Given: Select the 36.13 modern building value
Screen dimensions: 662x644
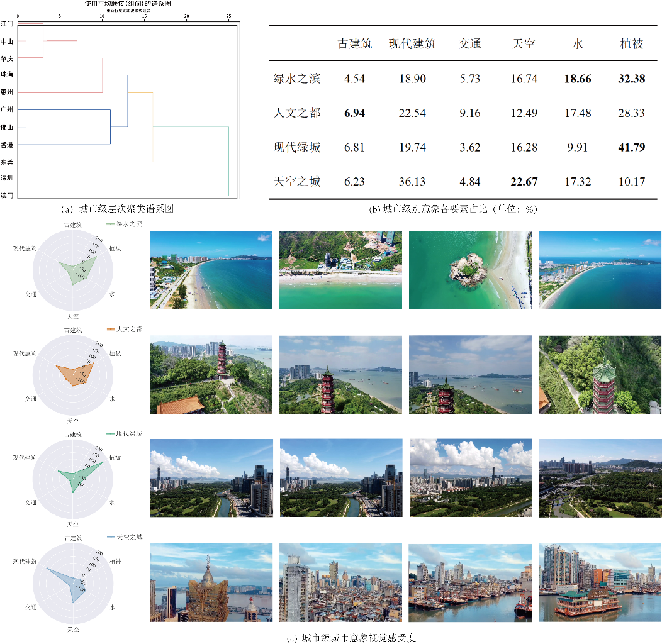Looking at the screenshot, I should [x=412, y=182].
